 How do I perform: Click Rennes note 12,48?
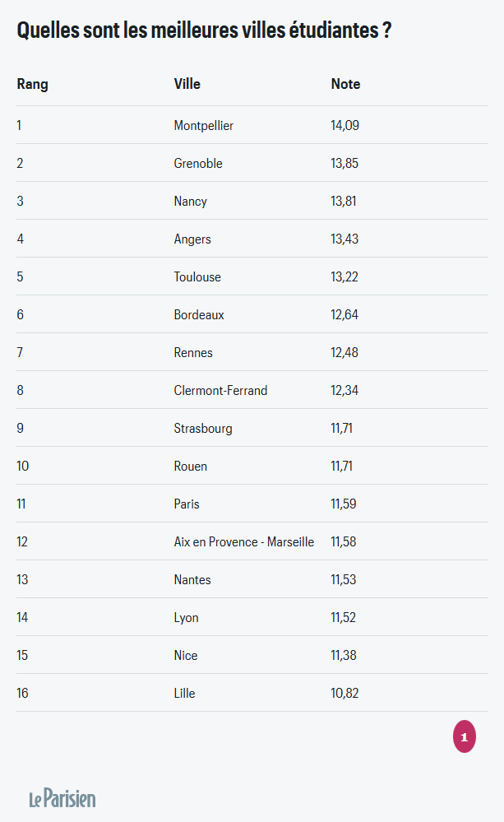344,352
